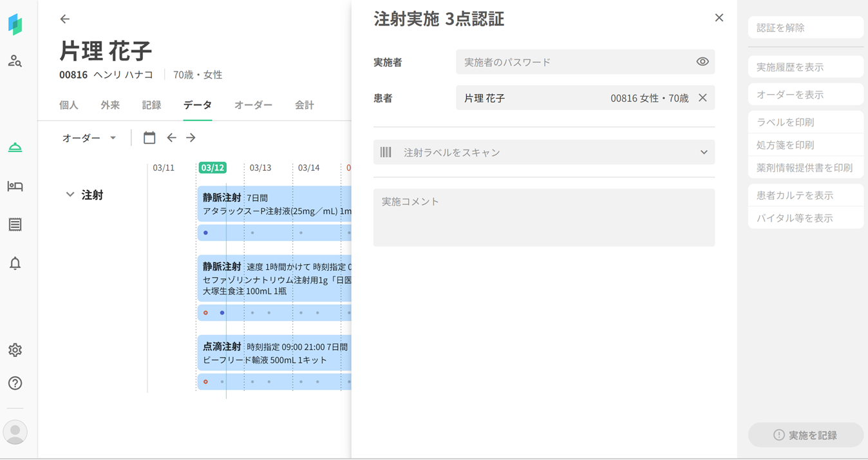The image size is (868, 460).
Task: Expand the 注射ラベルをスキャン dropdown
Action: [x=704, y=153]
